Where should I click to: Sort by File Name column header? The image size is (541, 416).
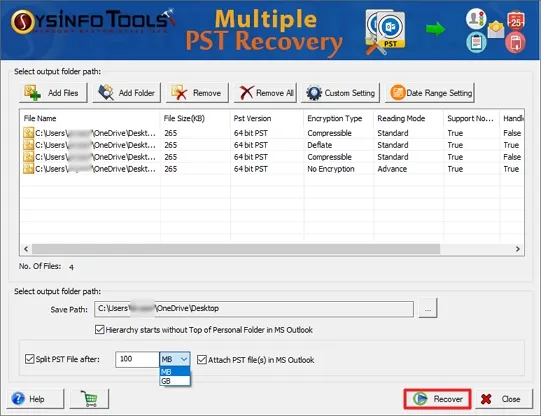tap(90, 118)
